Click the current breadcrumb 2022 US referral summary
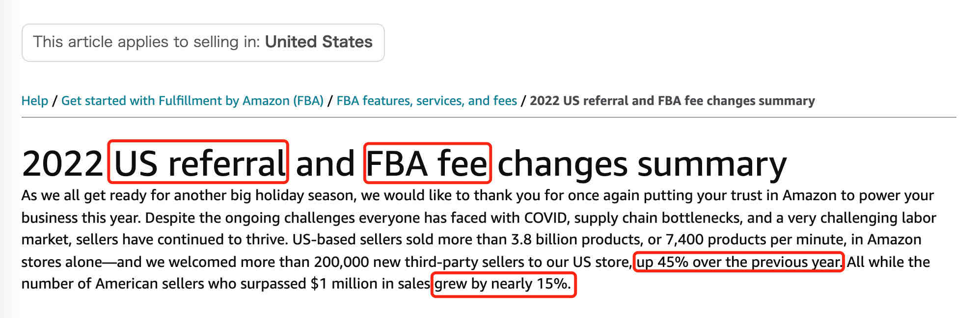980x318 pixels. point(672,101)
